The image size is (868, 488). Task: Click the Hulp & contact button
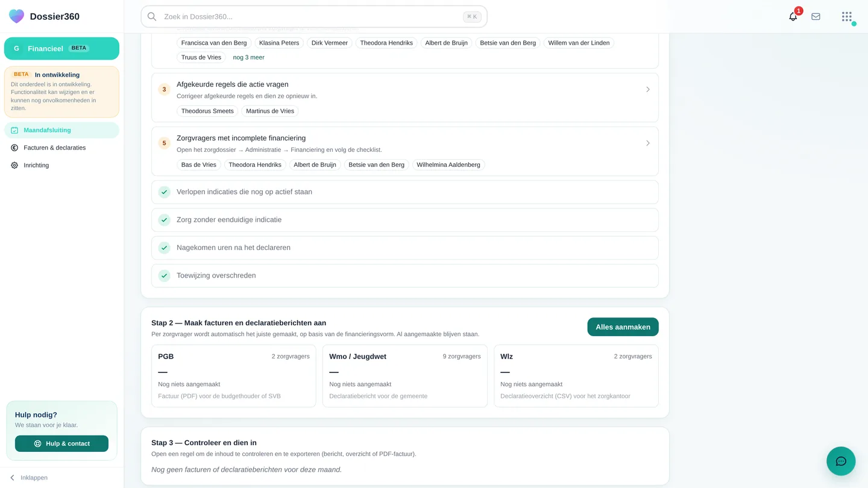61,443
